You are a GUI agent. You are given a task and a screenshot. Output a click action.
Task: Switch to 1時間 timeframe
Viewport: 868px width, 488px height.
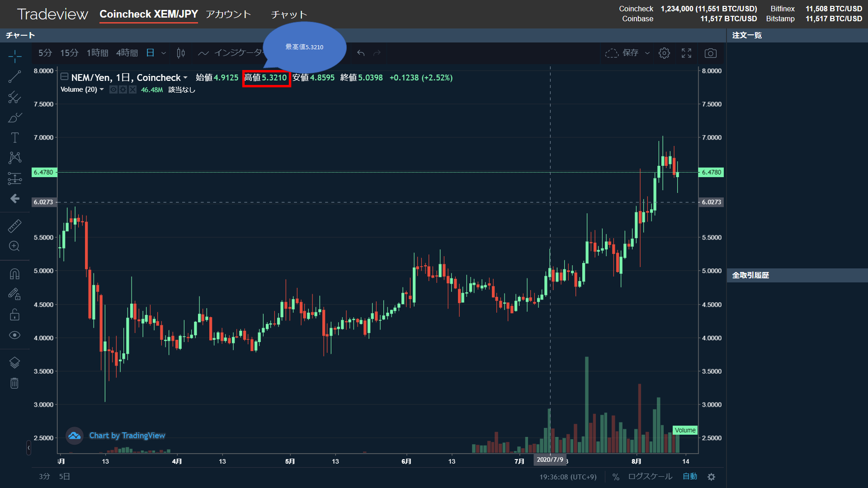[x=98, y=53]
